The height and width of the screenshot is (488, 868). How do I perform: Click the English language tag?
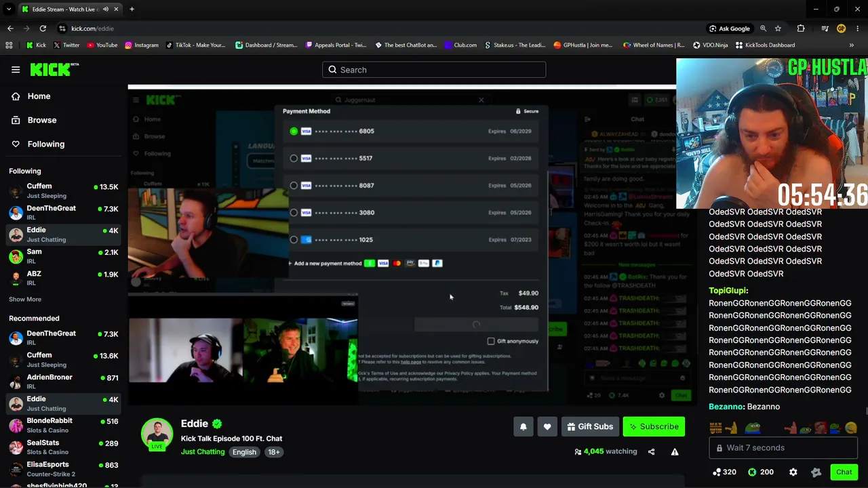(245, 452)
